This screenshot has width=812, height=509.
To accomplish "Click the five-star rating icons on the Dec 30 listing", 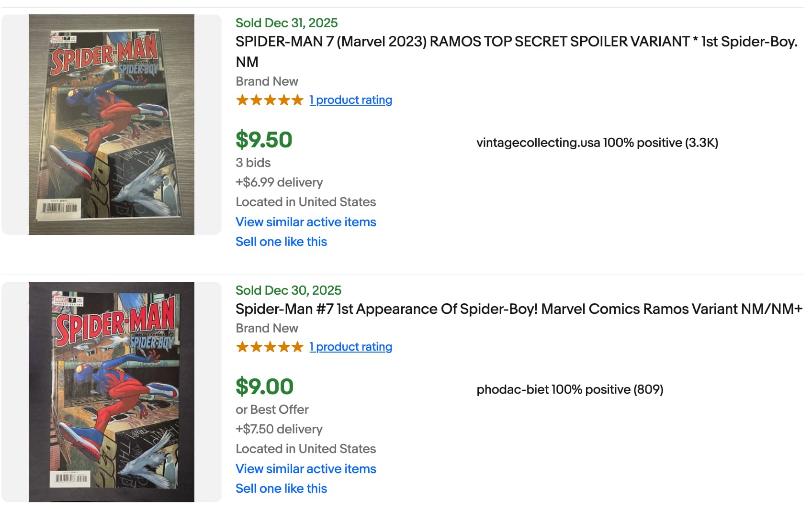I will click(x=270, y=347).
